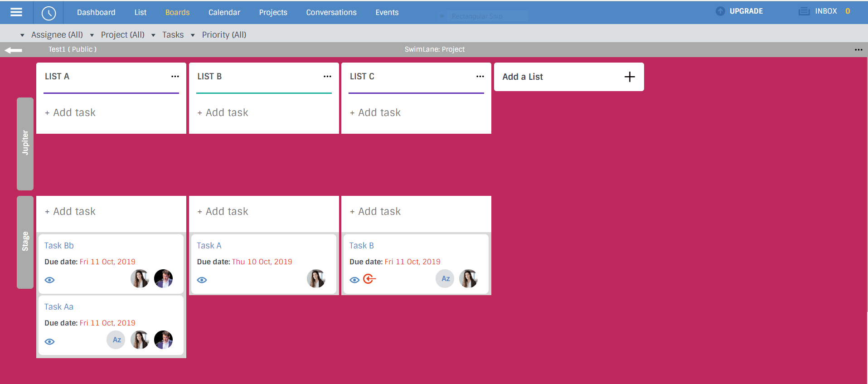This screenshot has height=384, width=868.
Task: Open the hamburger menu
Action: [16, 12]
